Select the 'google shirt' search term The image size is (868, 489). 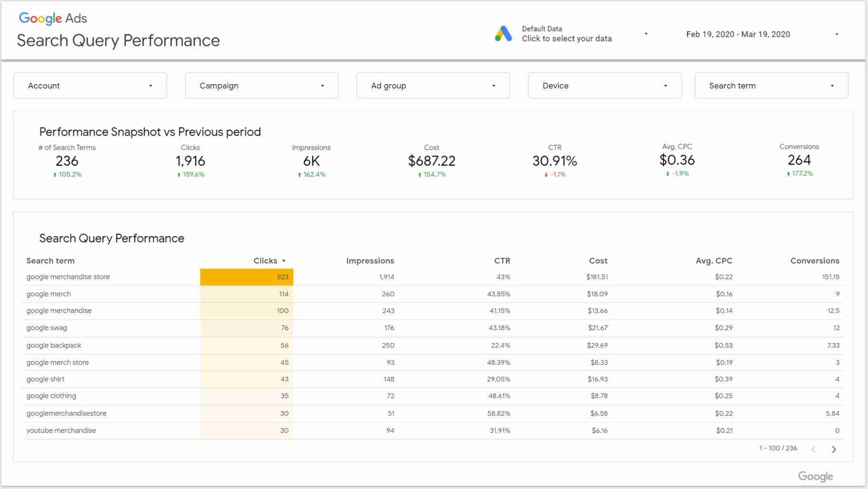click(x=45, y=379)
